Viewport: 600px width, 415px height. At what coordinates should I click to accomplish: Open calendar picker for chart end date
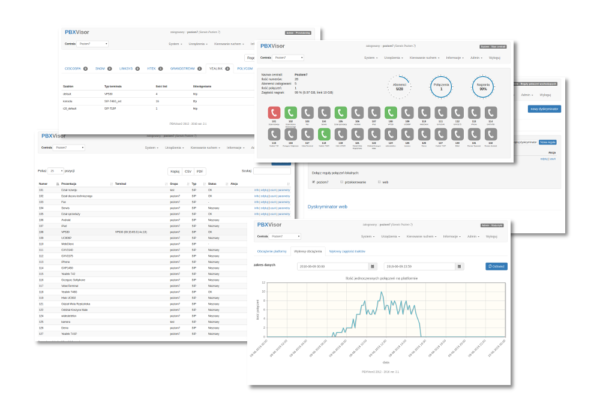460,266
